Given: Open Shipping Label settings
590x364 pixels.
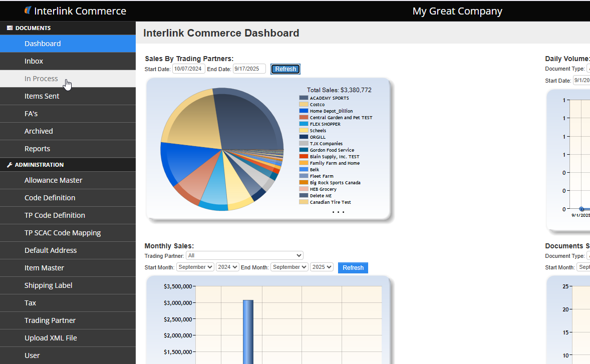Looking at the screenshot, I should click(68, 285).
